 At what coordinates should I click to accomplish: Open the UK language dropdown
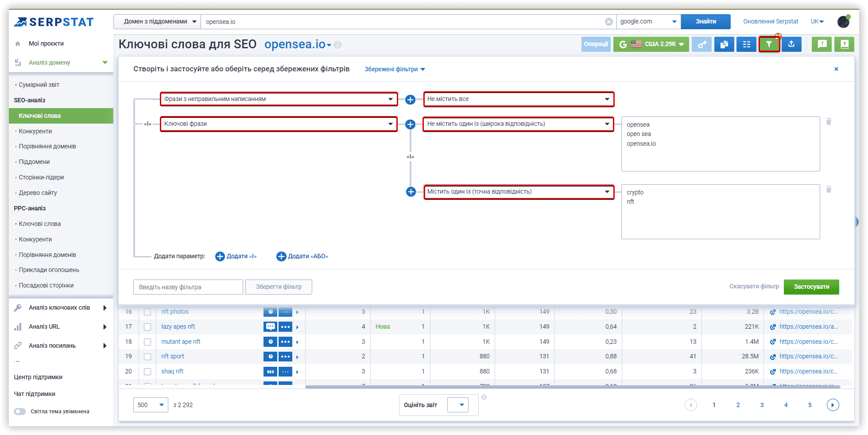817,22
